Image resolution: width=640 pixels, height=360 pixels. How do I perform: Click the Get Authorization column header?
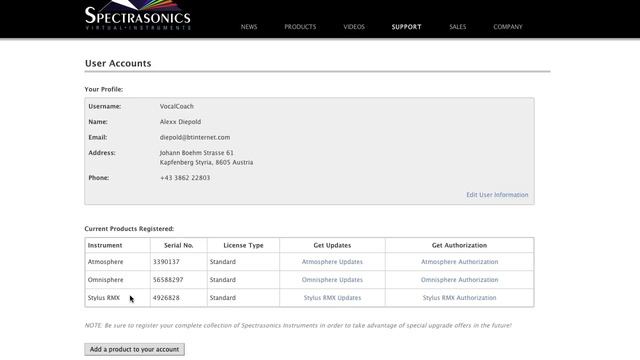(x=460, y=245)
